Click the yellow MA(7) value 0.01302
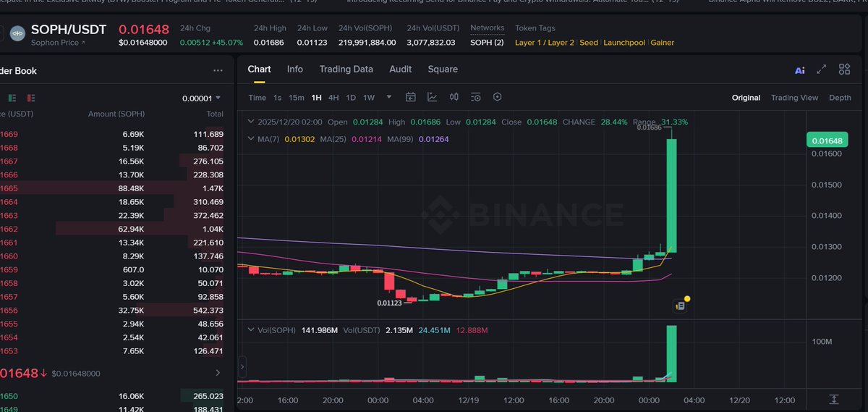This screenshot has height=412, width=868. (299, 139)
